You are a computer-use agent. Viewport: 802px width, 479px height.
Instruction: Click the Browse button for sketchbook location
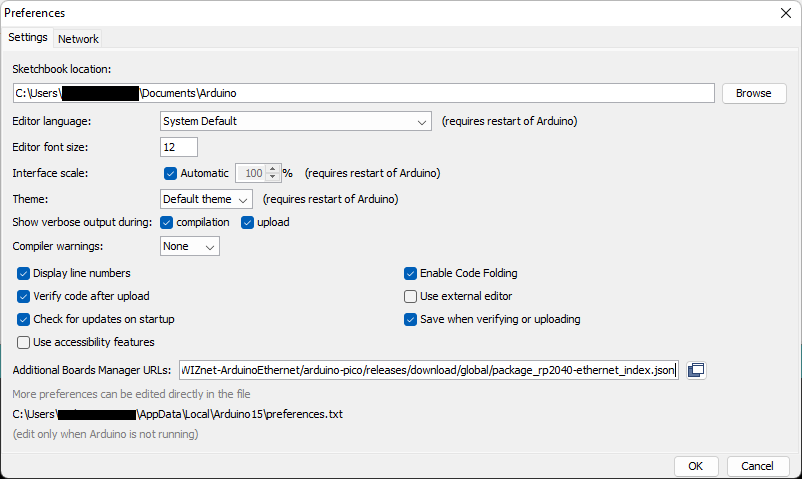point(753,93)
